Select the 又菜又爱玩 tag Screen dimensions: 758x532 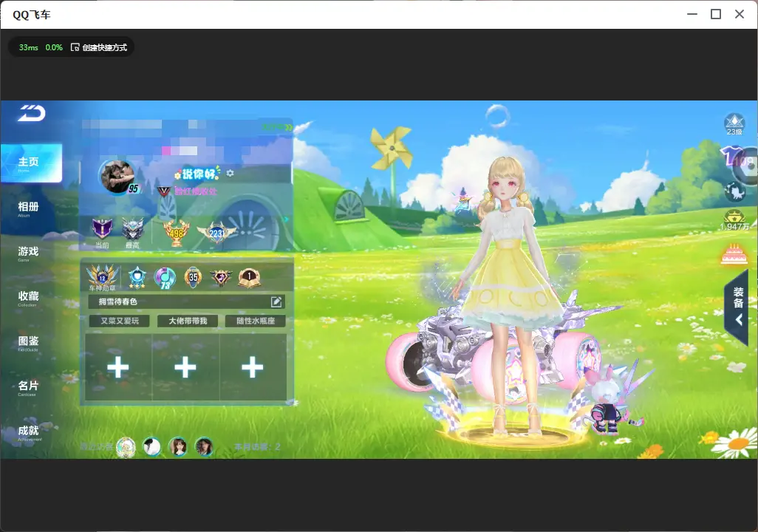[120, 321]
